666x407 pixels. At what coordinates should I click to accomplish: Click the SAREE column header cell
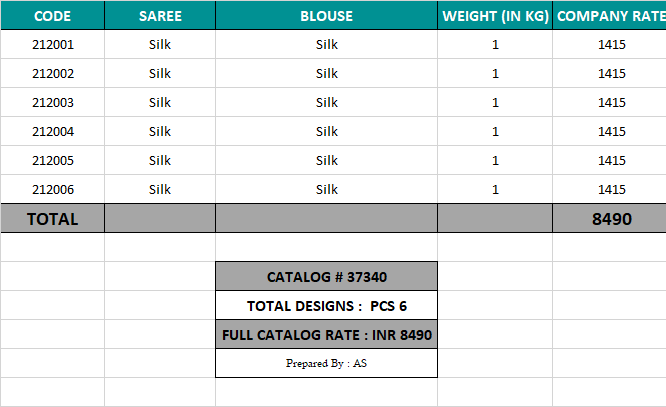pyautogui.click(x=160, y=16)
